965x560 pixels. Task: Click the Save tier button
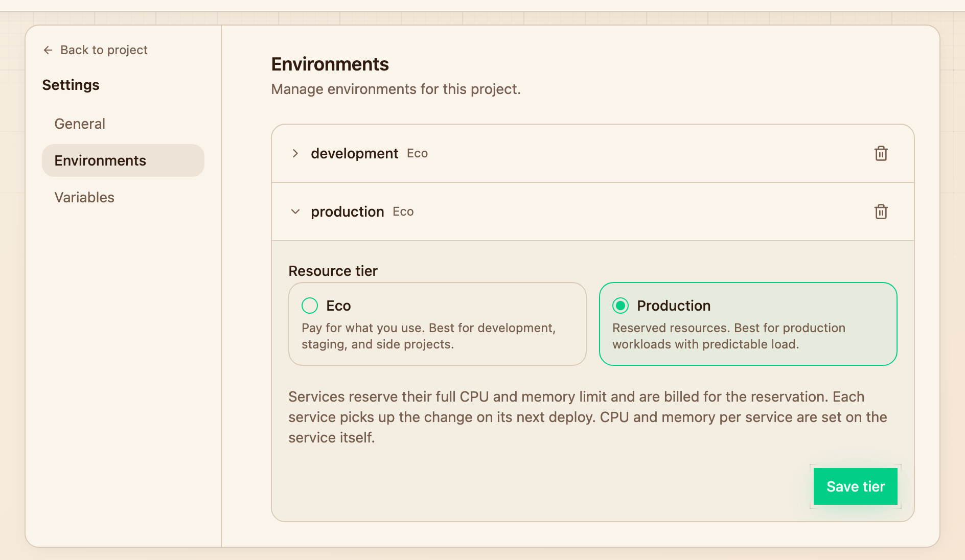click(855, 486)
